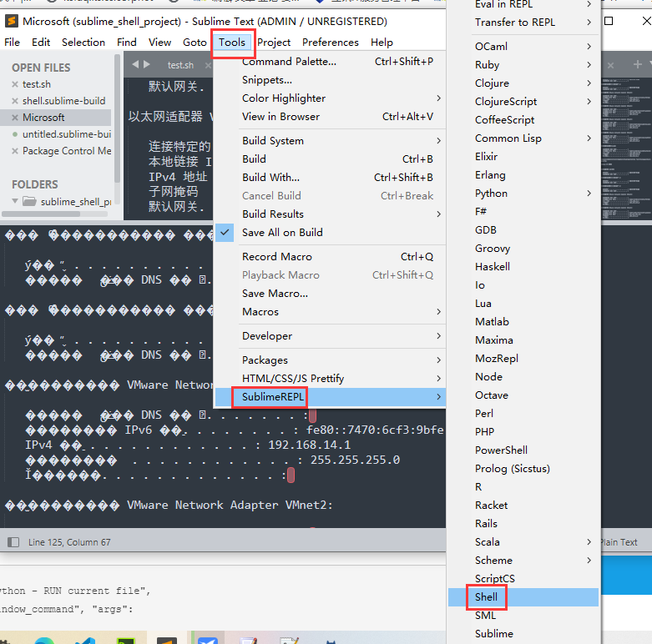Close Package Control Messages in Open Files
Screen dimensions: 652x644
[x=15, y=151]
